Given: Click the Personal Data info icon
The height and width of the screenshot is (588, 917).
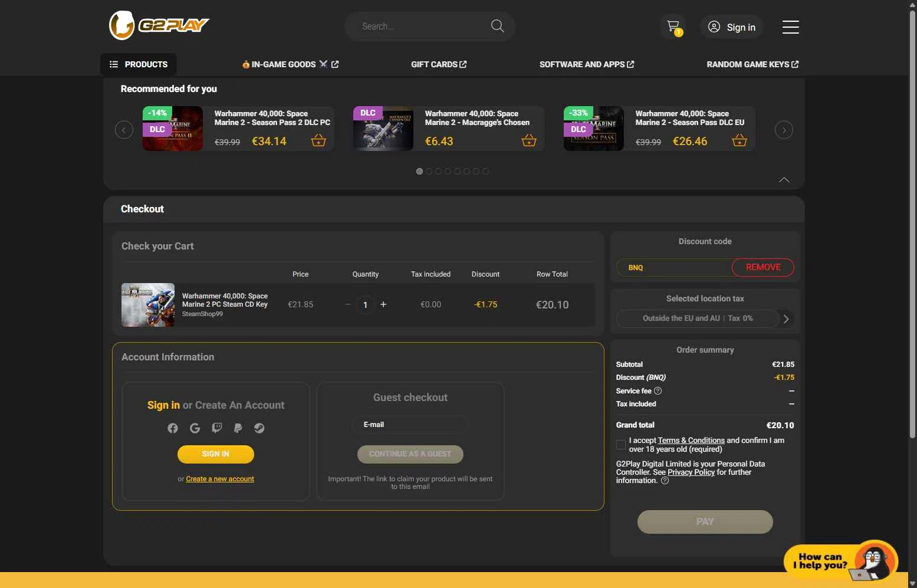Looking at the screenshot, I should [x=665, y=481].
